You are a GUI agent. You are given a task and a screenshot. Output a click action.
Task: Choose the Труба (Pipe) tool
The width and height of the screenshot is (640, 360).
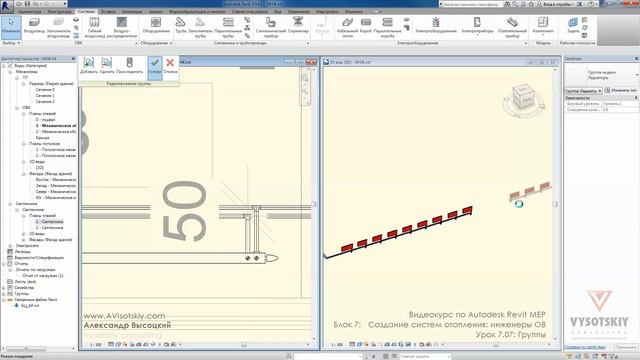coord(180,25)
